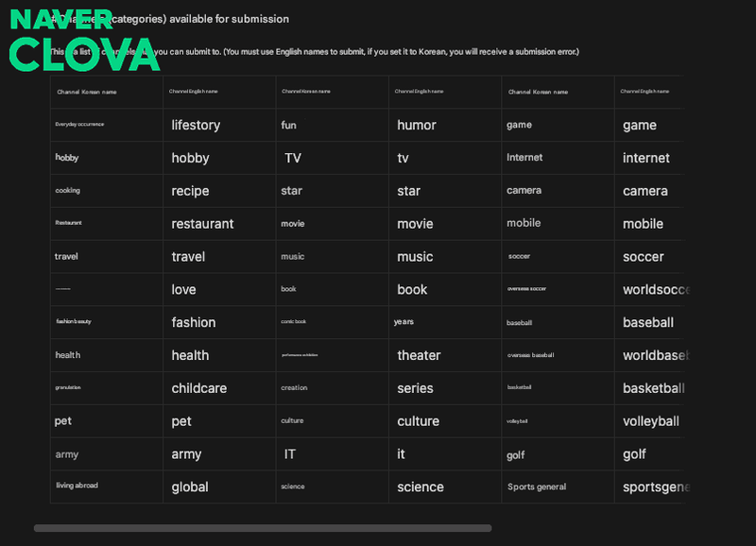This screenshot has width=756, height=546.
Task: Click the 'theater' channel cell
Action: 445,355
